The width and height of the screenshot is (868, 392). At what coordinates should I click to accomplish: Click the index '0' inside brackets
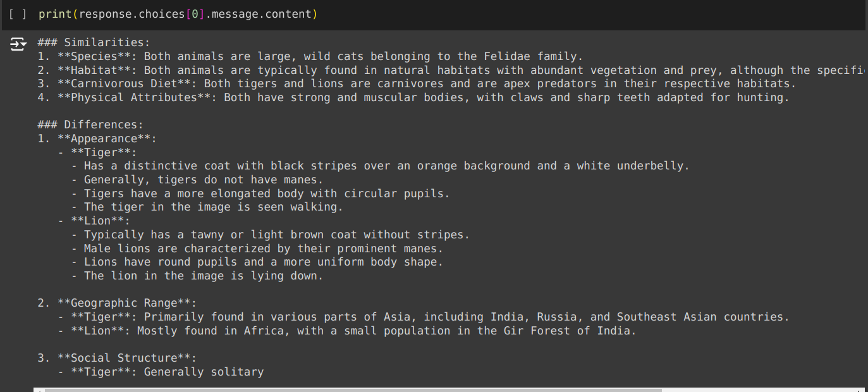point(195,14)
